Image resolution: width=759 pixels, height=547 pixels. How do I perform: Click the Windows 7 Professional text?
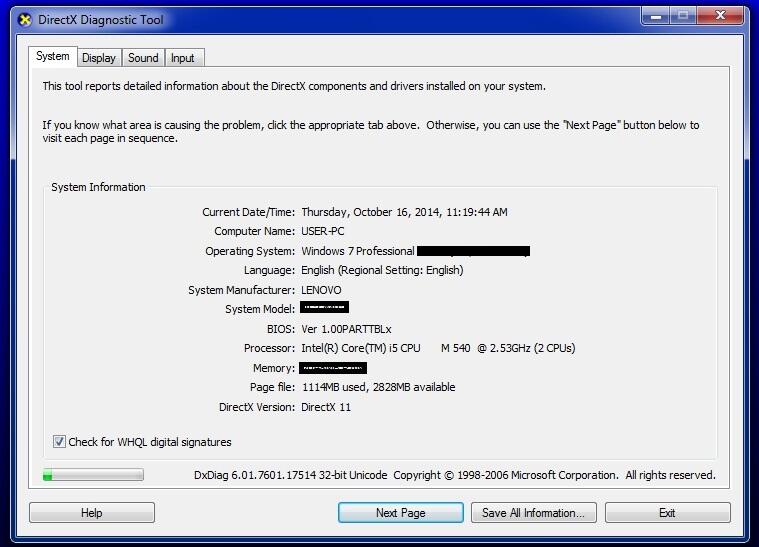[358, 251]
